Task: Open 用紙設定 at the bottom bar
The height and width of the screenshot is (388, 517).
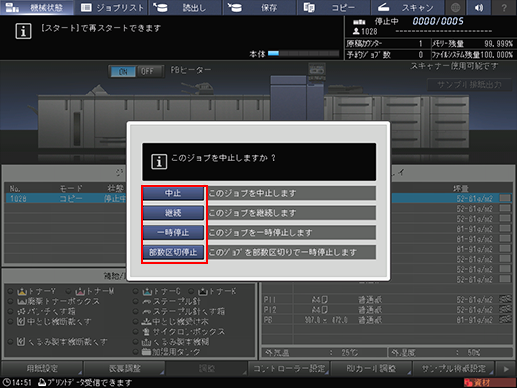Action: coord(42,369)
